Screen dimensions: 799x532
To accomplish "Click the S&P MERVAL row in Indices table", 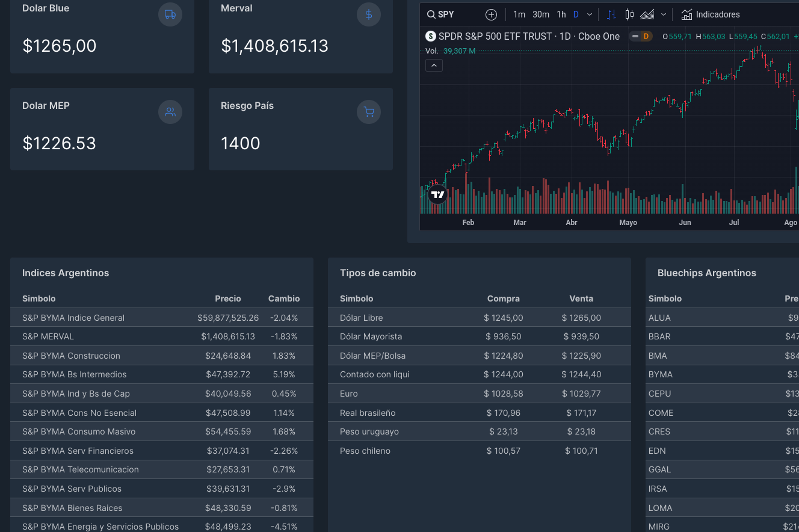I will point(161,336).
